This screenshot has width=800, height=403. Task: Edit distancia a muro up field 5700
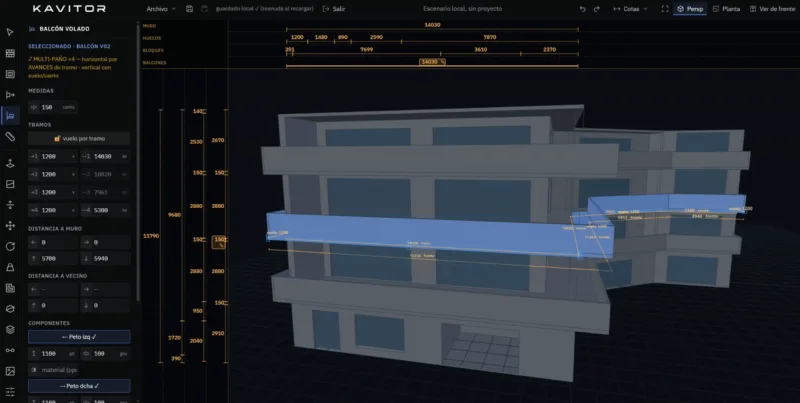click(x=53, y=259)
